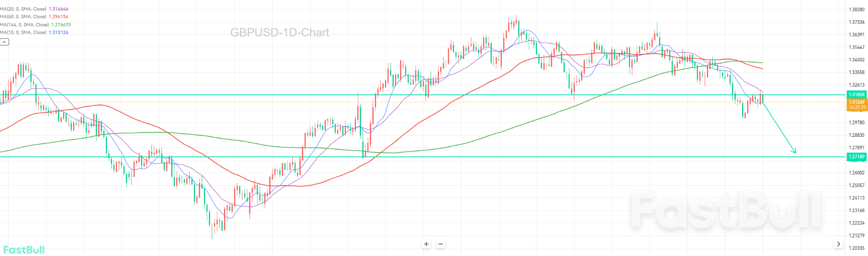Click the large FastBull watermark

(x=726, y=211)
